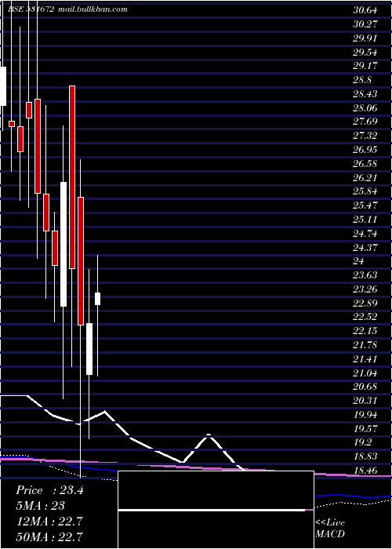Click the 23.63 price axis label

pyautogui.click(x=365, y=274)
